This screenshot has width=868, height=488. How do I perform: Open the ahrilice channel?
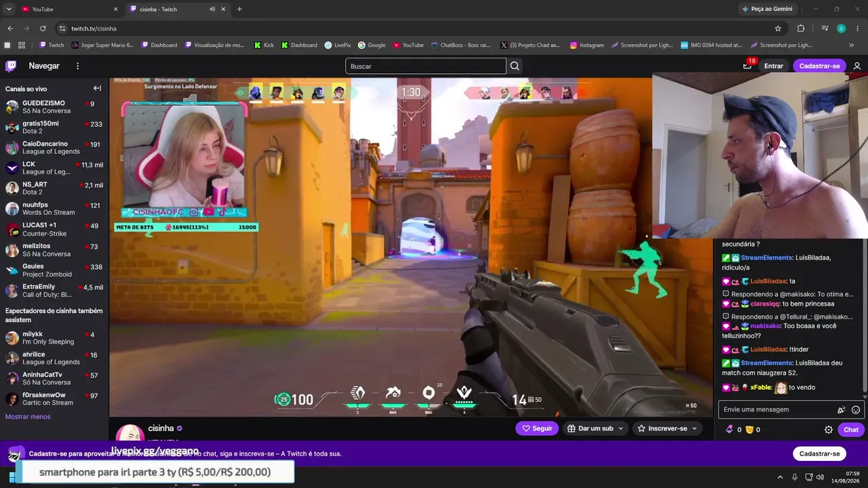(54, 359)
